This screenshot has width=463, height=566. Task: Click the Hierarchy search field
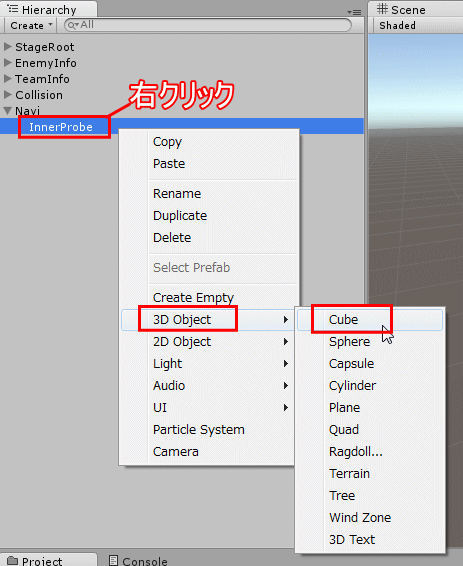pyautogui.click(x=208, y=25)
